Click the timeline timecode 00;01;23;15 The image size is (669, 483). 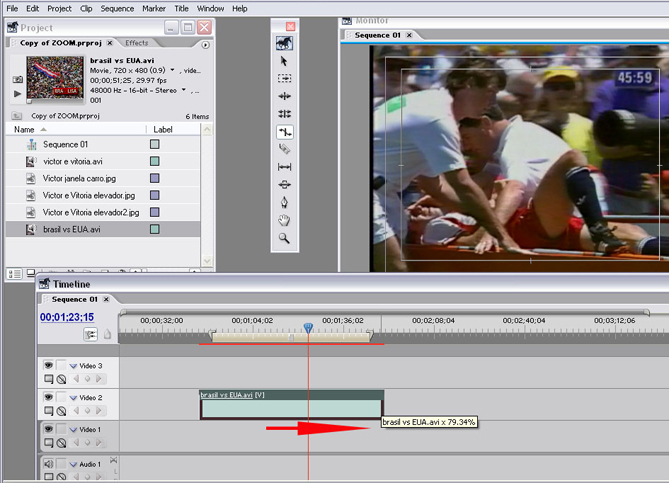(67, 317)
